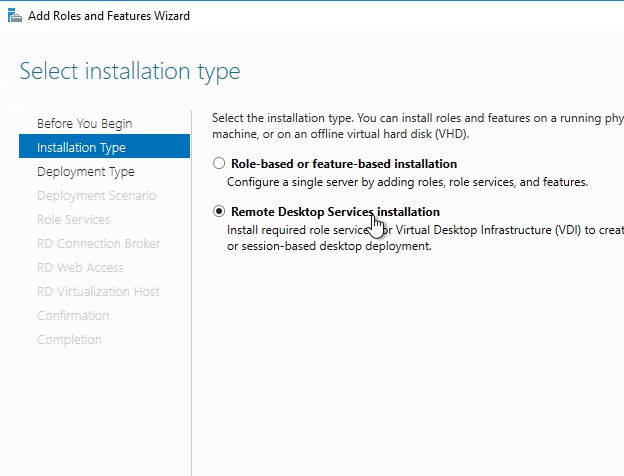Click the Completion step in sidebar
The width and height of the screenshot is (624, 476).
pos(69,339)
